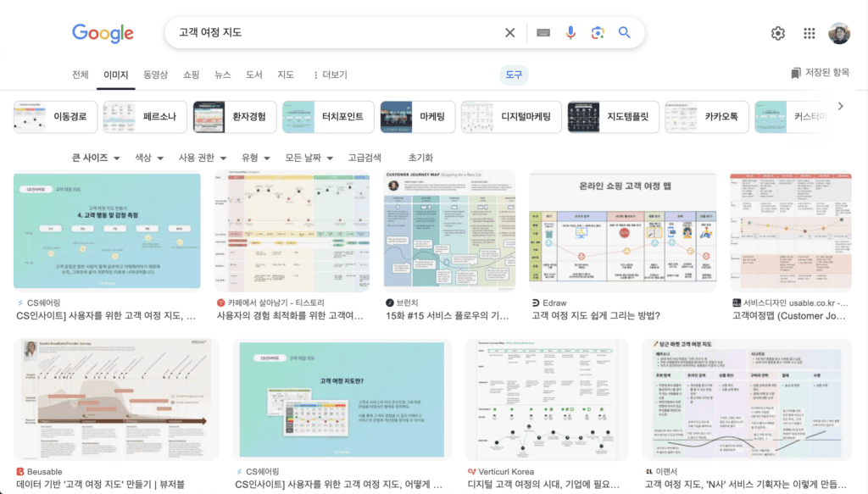The image size is (868, 494).
Task: Open the usable.co.kr 고객여정맵 thumbnail
Action: click(791, 230)
